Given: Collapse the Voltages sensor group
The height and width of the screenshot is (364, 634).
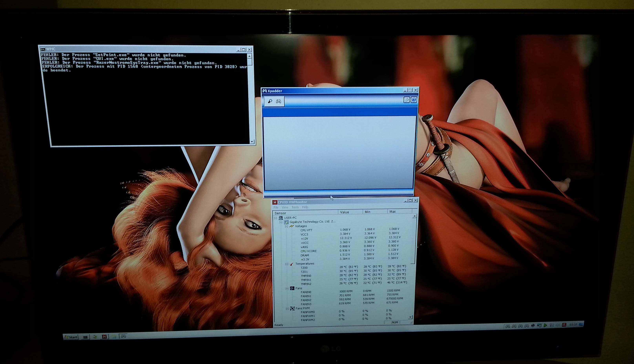Looking at the screenshot, I should click(286, 226).
